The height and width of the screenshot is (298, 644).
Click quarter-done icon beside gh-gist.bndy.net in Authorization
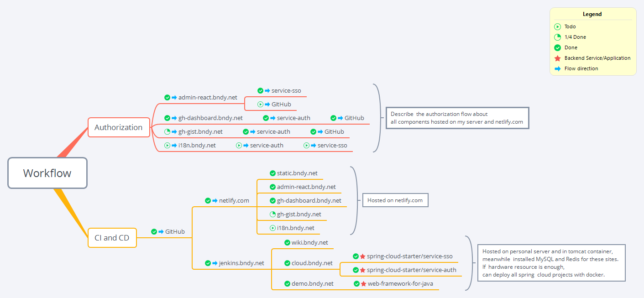pyautogui.click(x=167, y=131)
